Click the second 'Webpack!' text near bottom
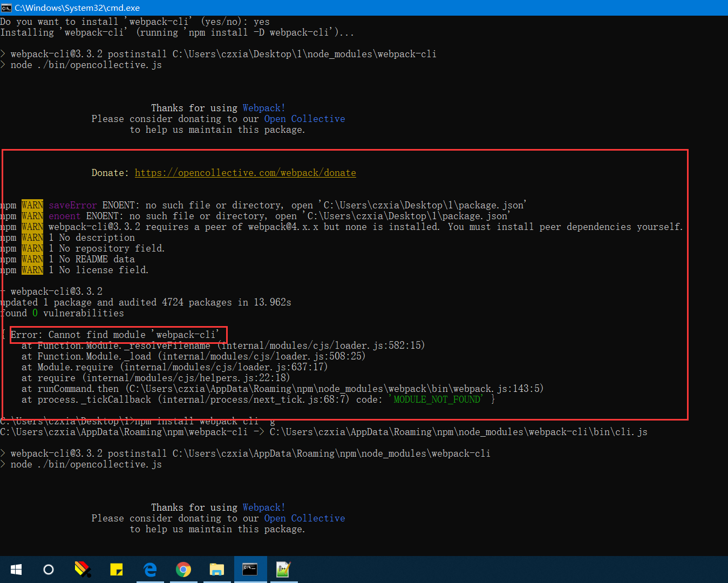The height and width of the screenshot is (583, 728). pos(264,507)
